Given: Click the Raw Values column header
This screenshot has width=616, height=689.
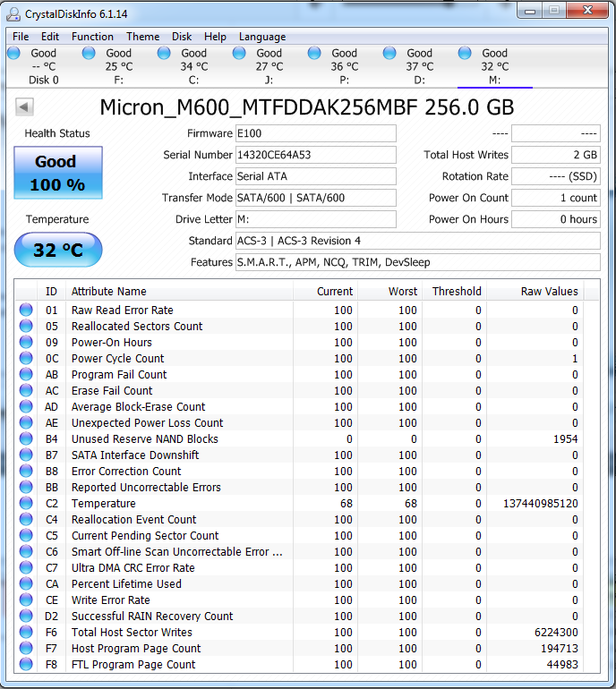Looking at the screenshot, I should pyautogui.click(x=549, y=291).
